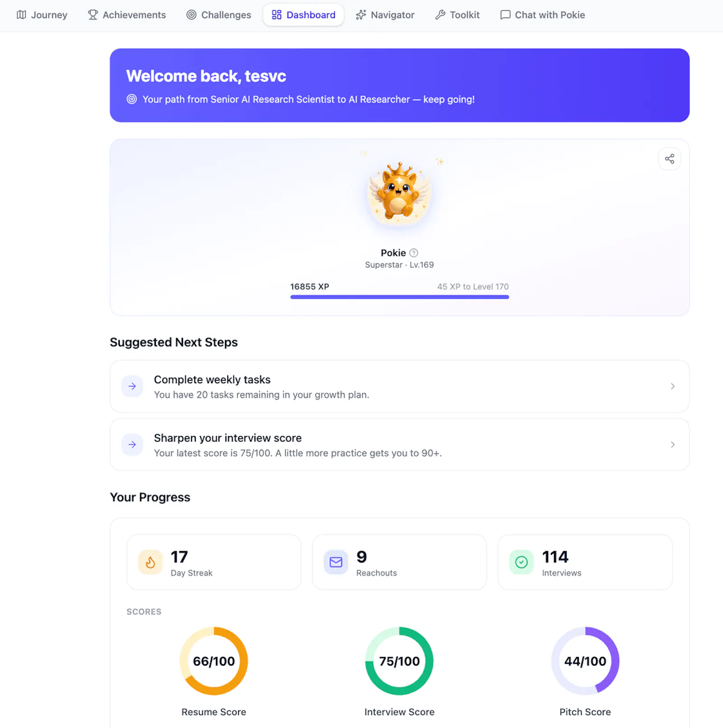Click the 'Welcome back, tesvc' heading
Screen dimensions: 723x728
[206, 76]
